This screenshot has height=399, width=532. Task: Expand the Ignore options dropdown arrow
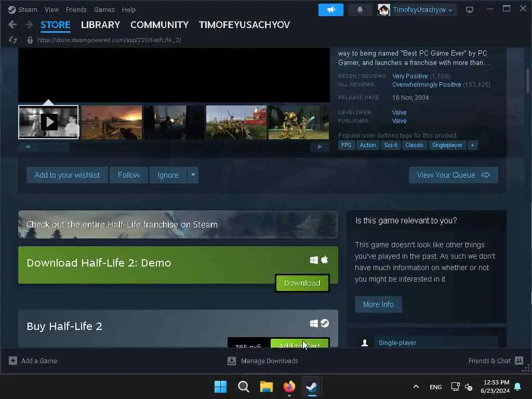[x=193, y=175]
